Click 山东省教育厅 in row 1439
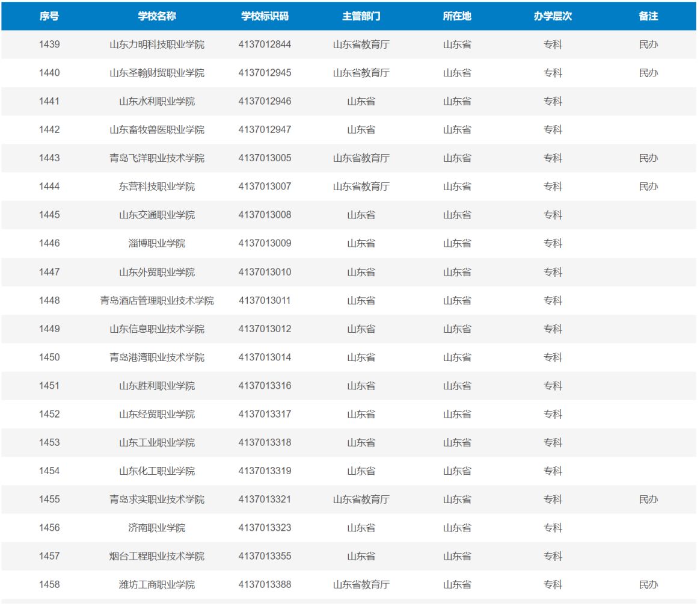The image size is (700, 609). point(361,45)
